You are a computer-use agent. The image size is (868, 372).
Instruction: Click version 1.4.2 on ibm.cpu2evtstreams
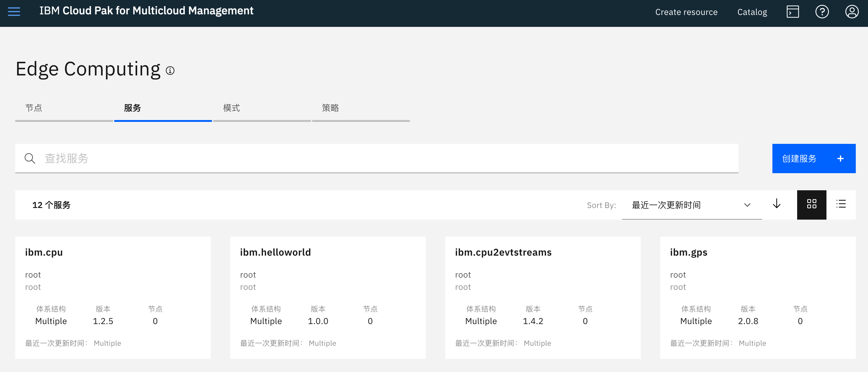click(x=533, y=321)
